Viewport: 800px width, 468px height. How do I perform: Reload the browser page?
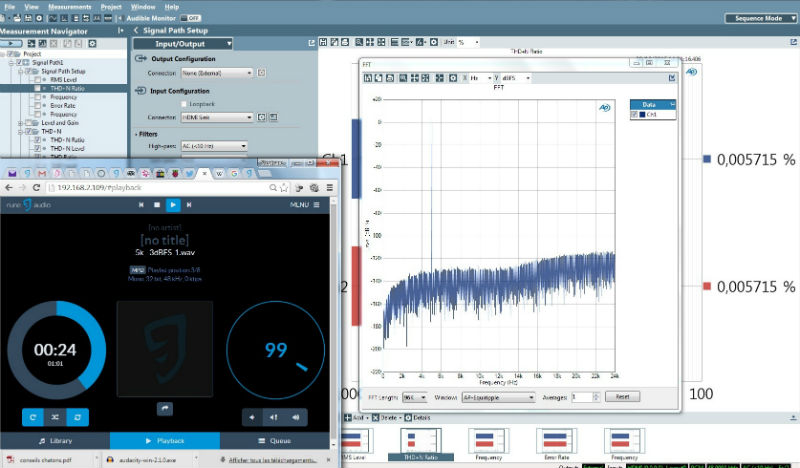[x=36, y=188]
